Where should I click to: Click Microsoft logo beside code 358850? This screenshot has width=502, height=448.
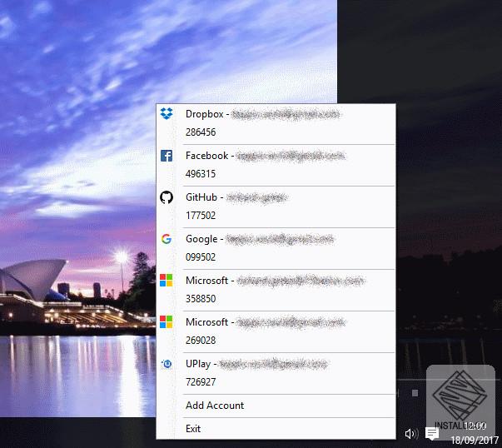pyautogui.click(x=167, y=280)
